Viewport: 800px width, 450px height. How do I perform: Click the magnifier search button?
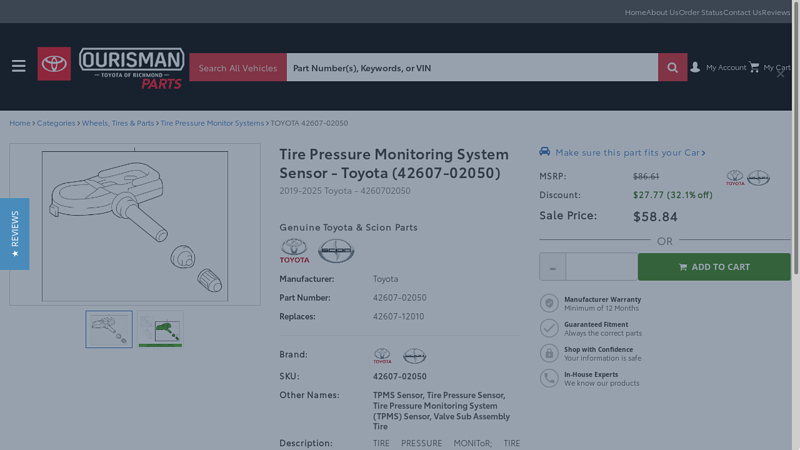tap(672, 67)
